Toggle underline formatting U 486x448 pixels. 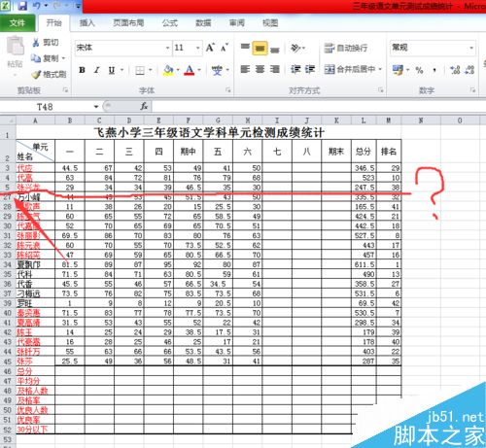point(112,70)
